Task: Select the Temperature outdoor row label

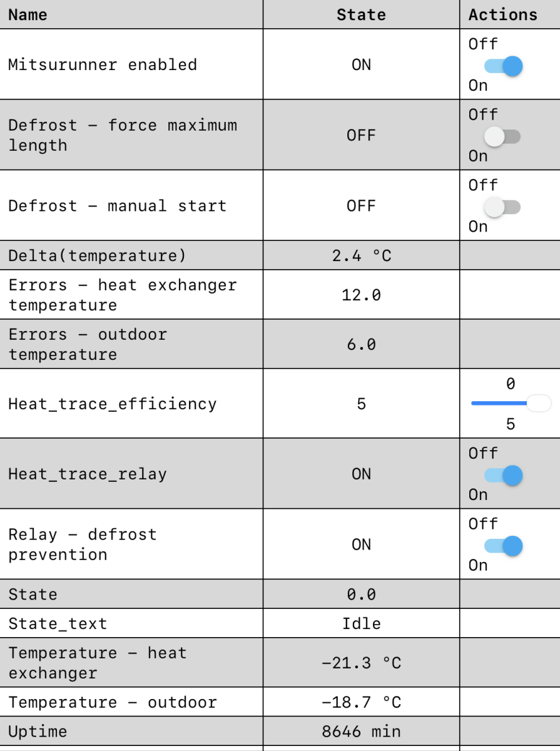Action: point(113,702)
